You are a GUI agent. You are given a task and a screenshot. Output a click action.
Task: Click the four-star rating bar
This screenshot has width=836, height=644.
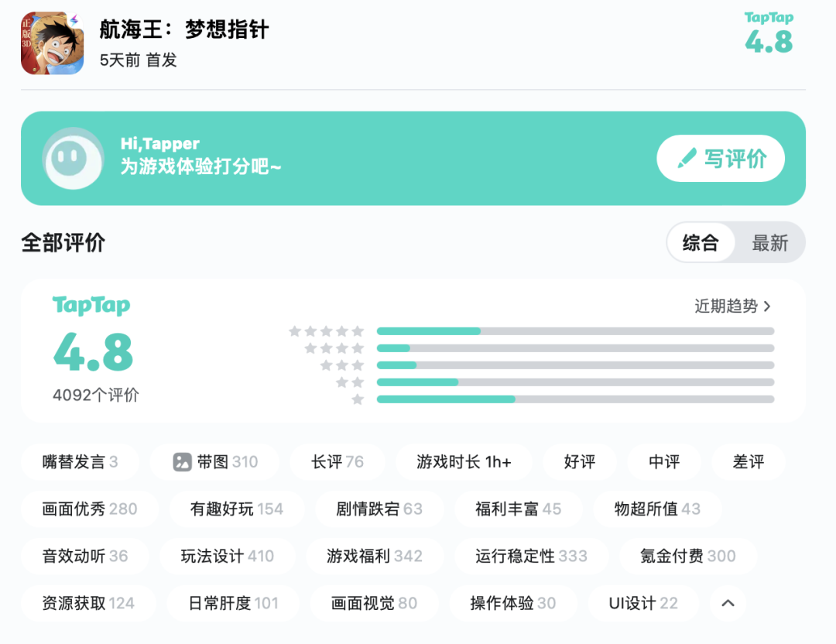coord(574,348)
